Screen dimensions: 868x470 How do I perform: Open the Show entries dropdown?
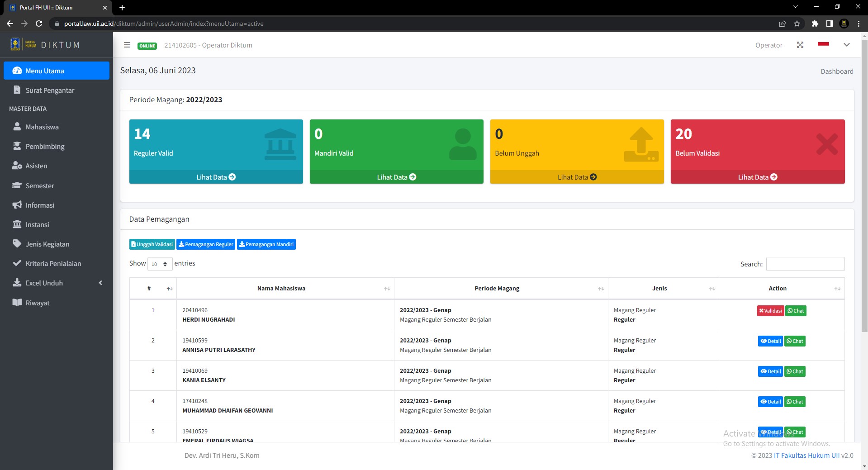pyautogui.click(x=160, y=264)
